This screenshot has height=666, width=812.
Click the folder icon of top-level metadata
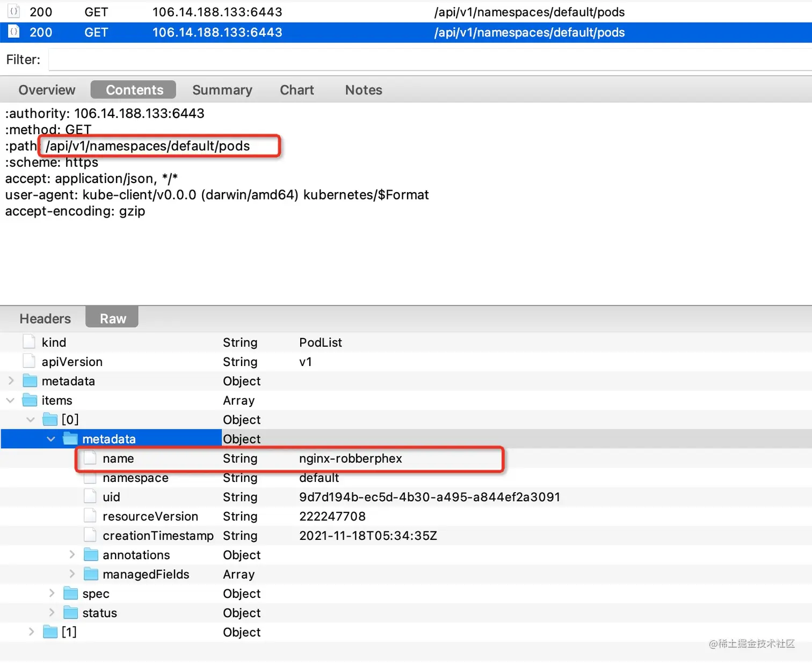point(30,380)
